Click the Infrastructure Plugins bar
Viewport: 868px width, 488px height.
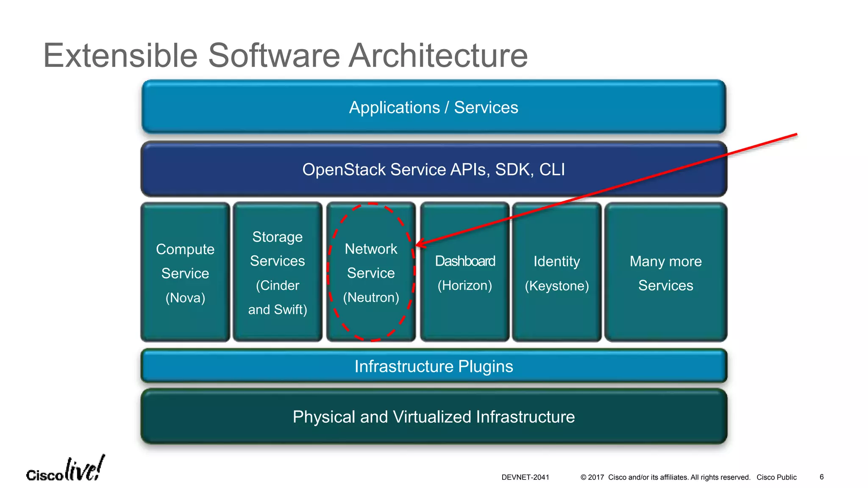(433, 366)
